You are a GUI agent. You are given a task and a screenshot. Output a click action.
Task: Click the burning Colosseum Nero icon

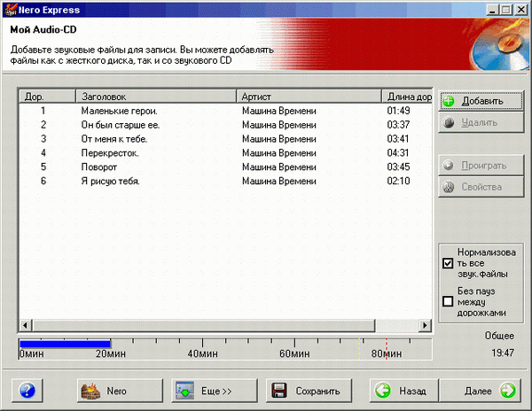[x=90, y=391]
